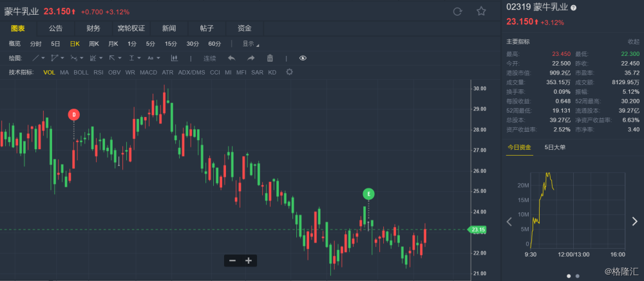Screen dimensions: 644x281
Task: Toggle the VOL indicator
Action: [x=50, y=72]
